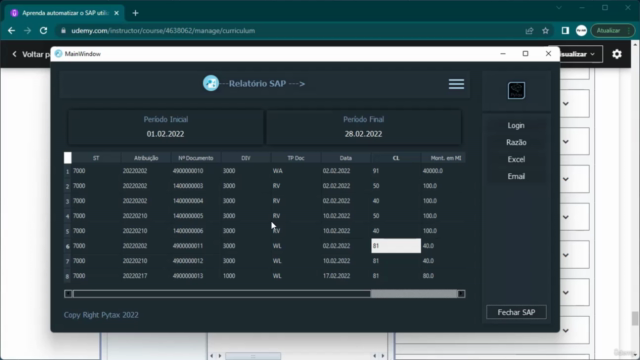The height and width of the screenshot is (360, 640).
Task: Click the table scrollbar left arrow
Action: (68, 294)
